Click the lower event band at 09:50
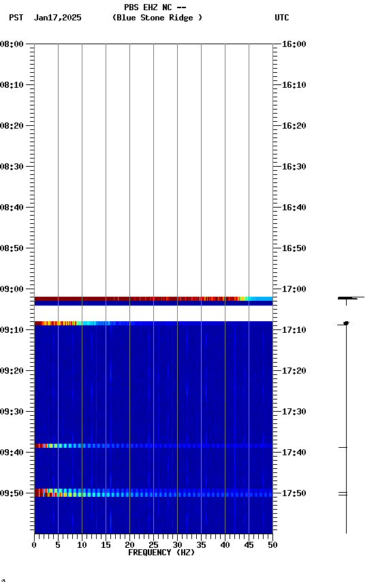 (153, 495)
